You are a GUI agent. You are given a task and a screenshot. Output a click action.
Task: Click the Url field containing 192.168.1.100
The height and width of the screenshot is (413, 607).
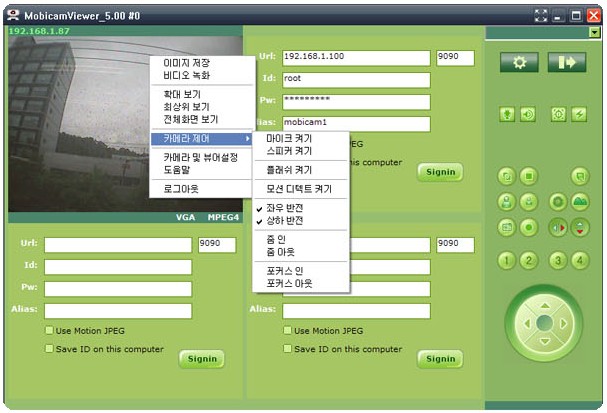[356, 58]
